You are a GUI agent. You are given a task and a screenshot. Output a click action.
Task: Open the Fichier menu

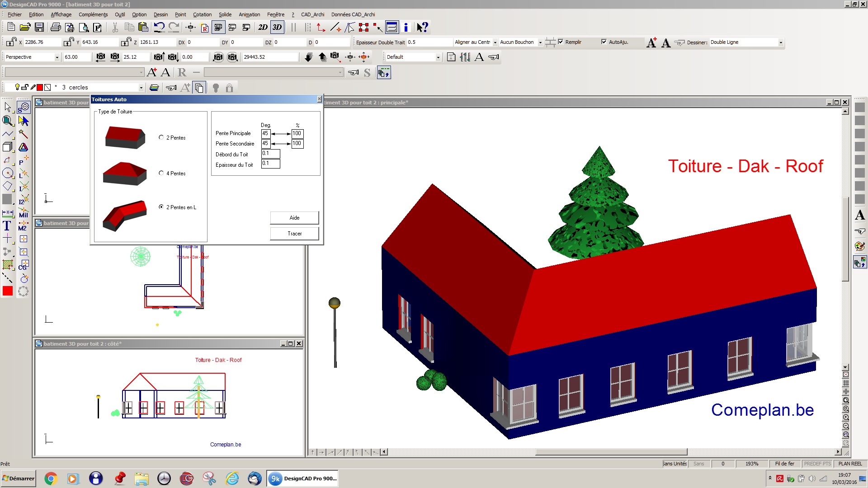[x=14, y=14]
